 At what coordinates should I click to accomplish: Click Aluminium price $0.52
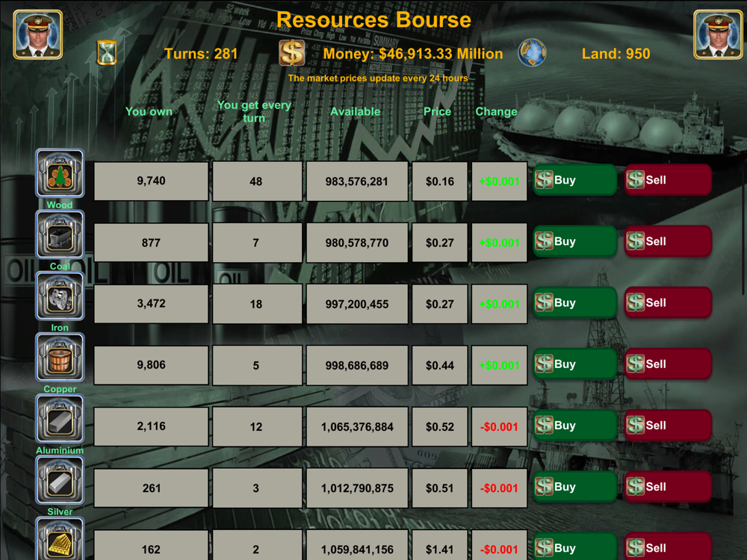point(440,426)
